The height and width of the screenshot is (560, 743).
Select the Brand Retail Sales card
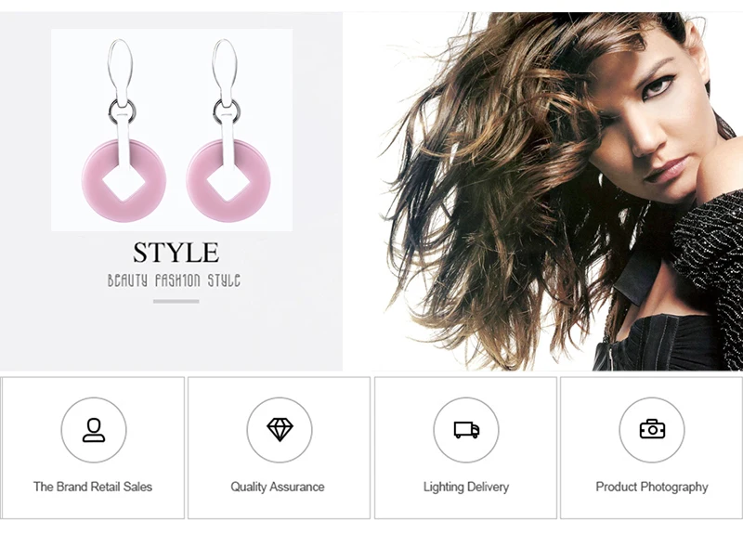93,448
